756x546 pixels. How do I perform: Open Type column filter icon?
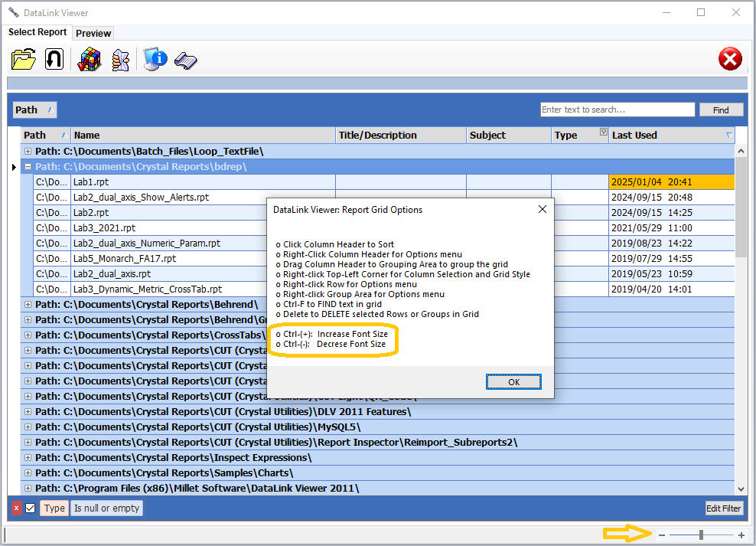(603, 132)
